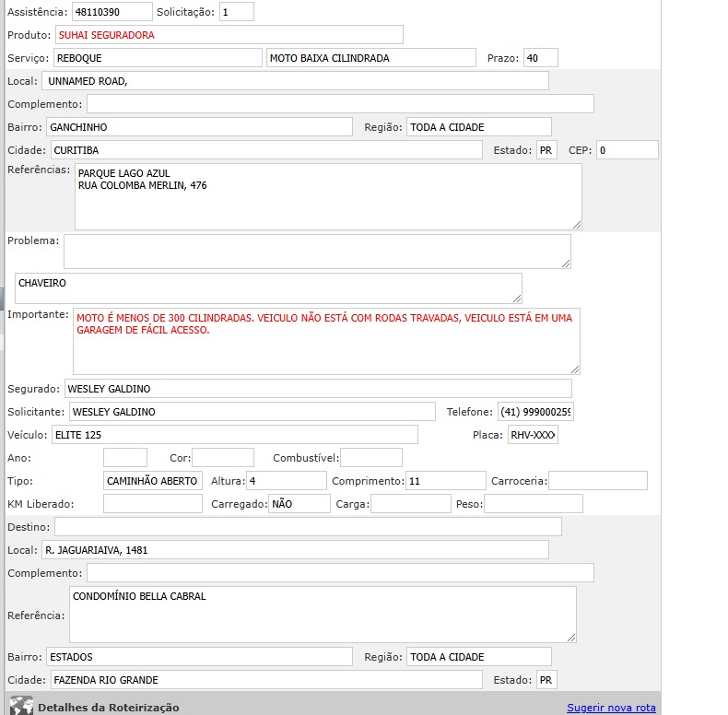The image size is (728, 715).
Task: Click the Produto field showing SUHAI SEGURADORA
Action: click(229, 35)
